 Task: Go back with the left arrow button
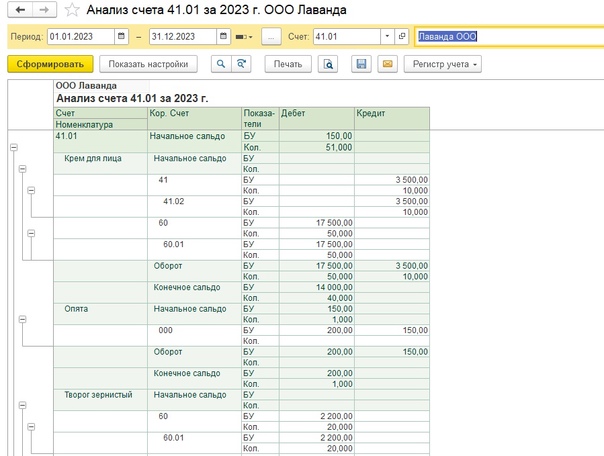coord(20,10)
